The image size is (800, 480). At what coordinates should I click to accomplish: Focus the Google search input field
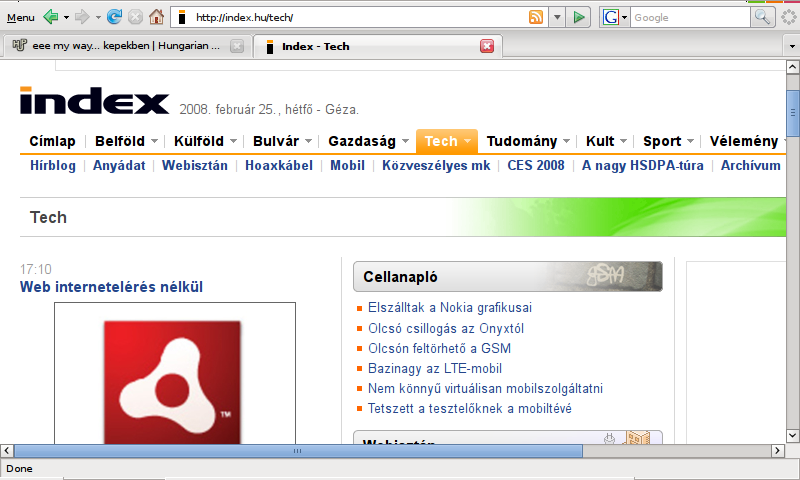tap(690, 17)
